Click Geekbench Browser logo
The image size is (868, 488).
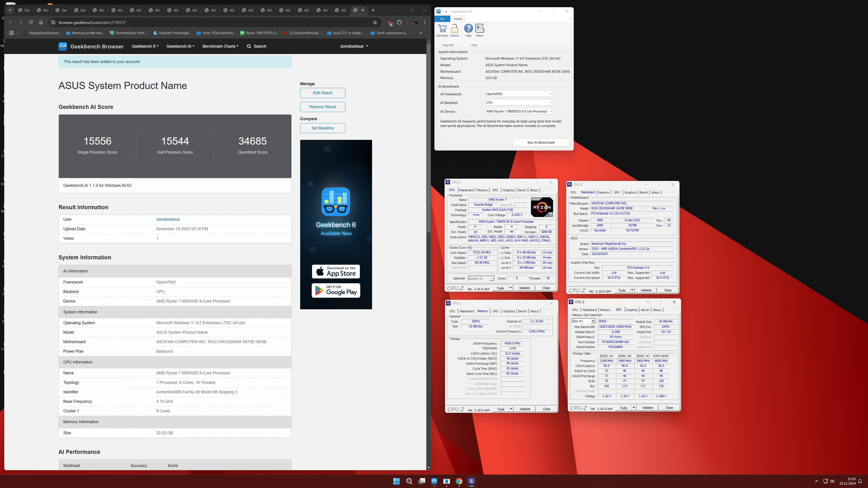(x=91, y=47)
